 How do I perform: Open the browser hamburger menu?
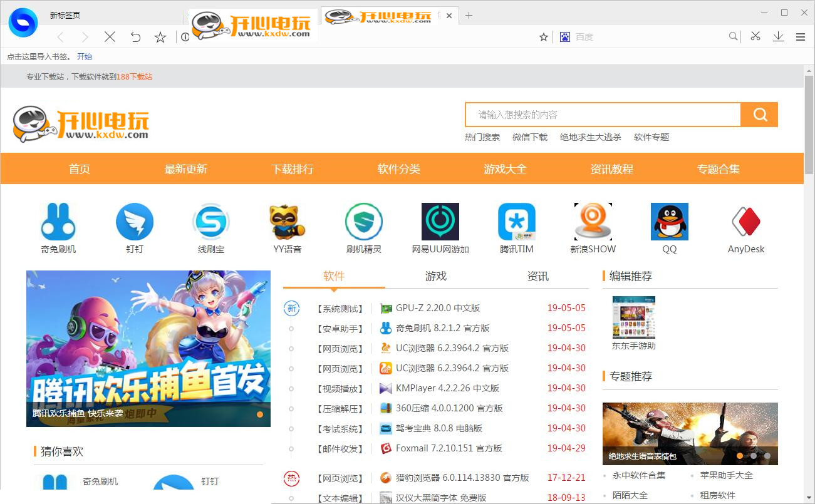[x=801, y=36]
